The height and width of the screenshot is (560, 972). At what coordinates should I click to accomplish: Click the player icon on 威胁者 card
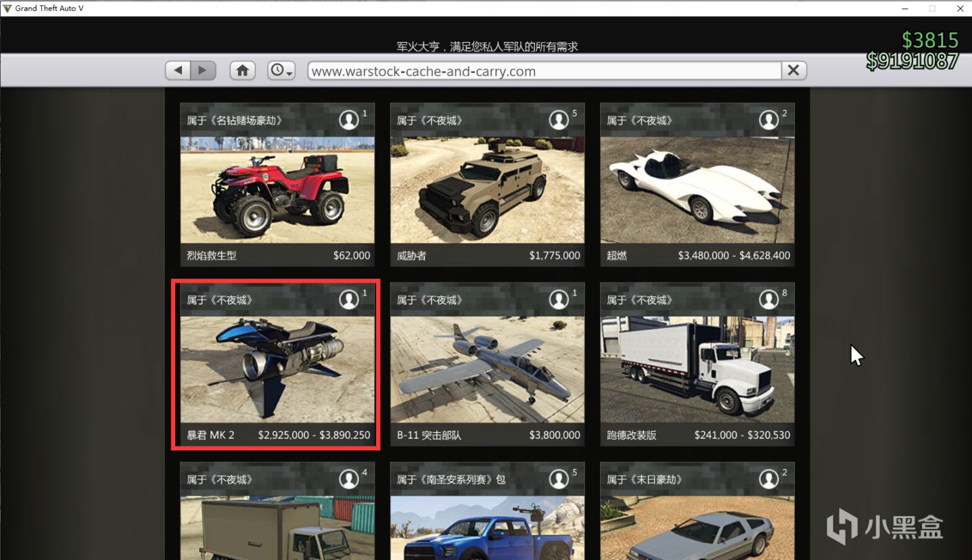559,120
